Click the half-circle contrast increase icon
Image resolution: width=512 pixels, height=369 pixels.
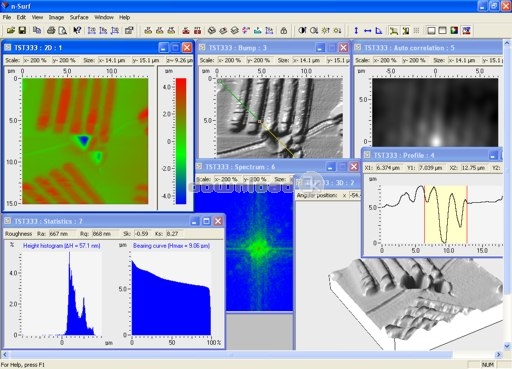tap(302, 31)
